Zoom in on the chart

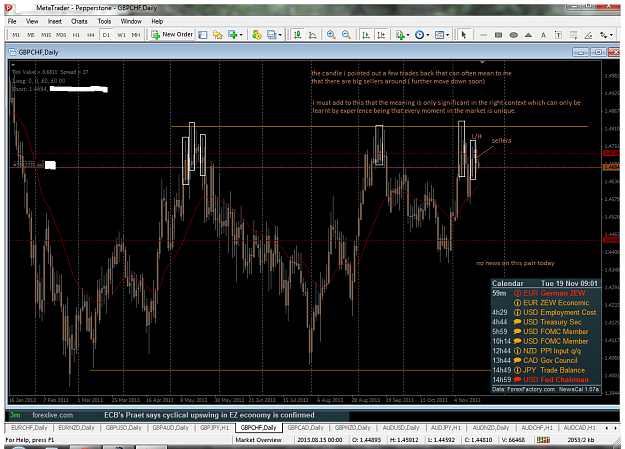click(x=331, y=35)
